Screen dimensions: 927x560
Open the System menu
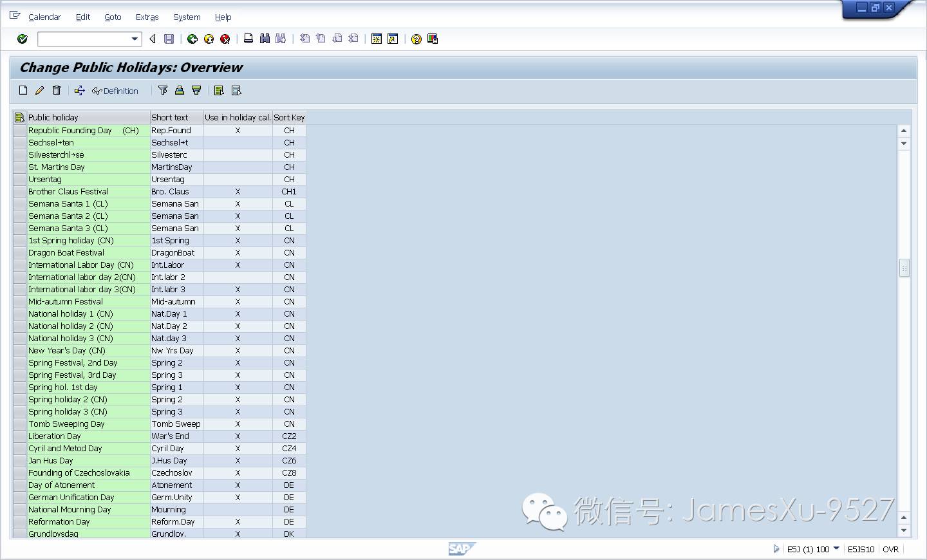coord(187,17)
